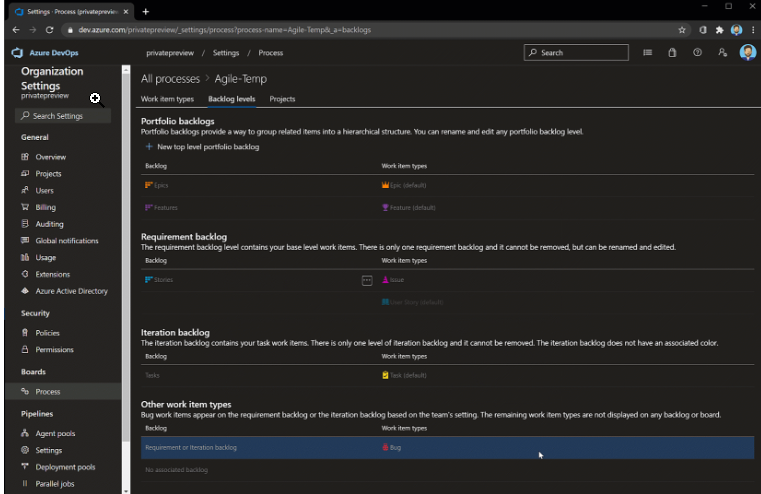The image size is (761, 494).
Task: Click the Agent pools icon
Action: point(25,433)
